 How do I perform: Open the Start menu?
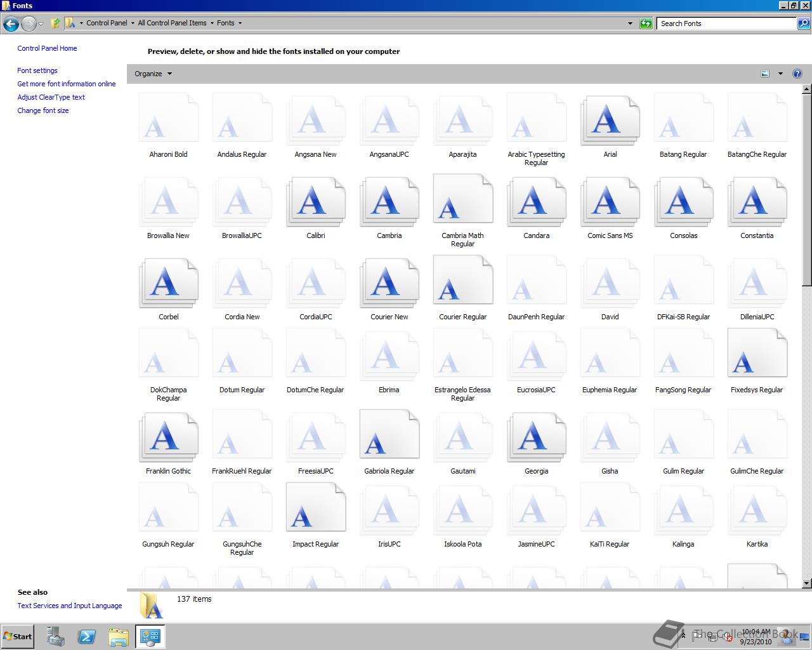[18, 637]
